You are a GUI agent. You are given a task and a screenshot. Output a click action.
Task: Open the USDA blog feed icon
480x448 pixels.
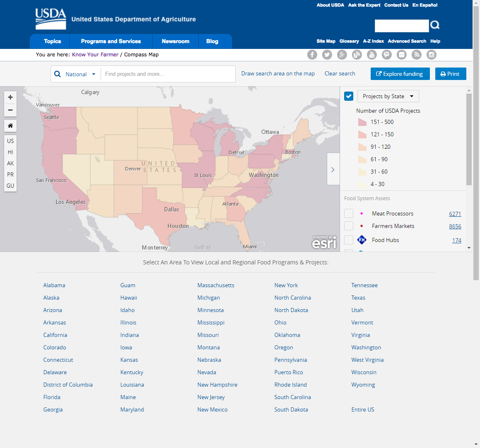coord(357,55)
